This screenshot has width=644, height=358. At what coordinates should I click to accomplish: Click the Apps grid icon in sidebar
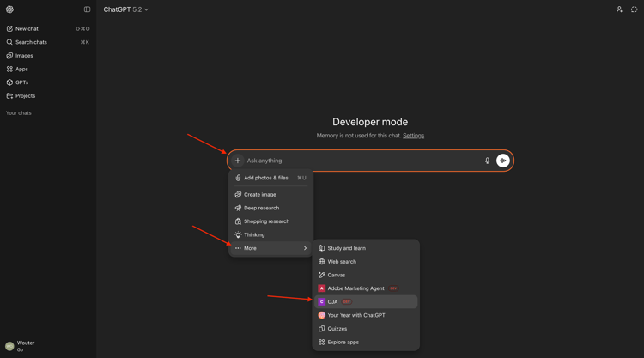(9, 69)
